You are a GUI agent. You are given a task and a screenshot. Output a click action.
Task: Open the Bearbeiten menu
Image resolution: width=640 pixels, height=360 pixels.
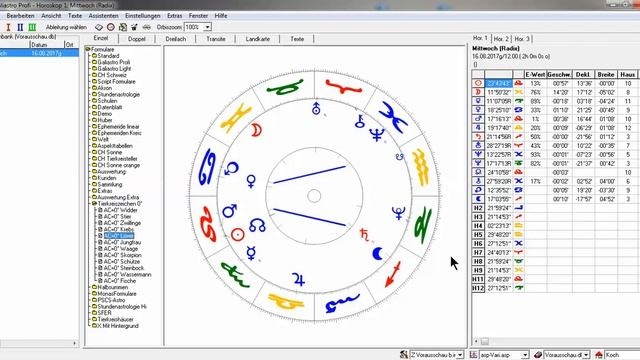coord(20,16)
